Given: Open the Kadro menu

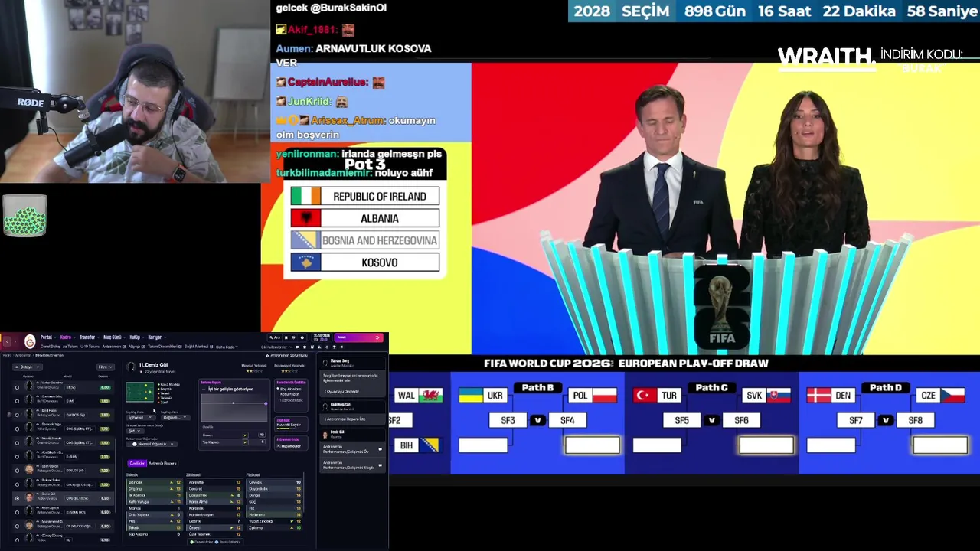Looking at the screenshot, I should 66,337.
